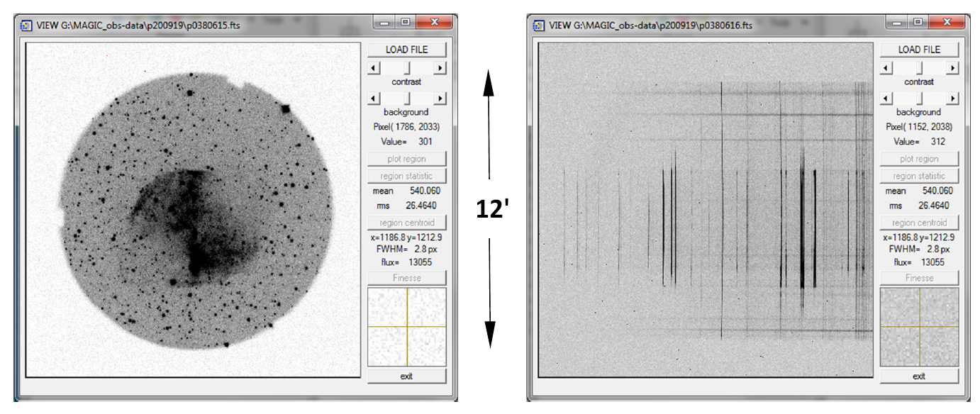Click LOAD FILE in the p0380615.fts window
Screen dimensions: 980x414
(x=406, y=50)
